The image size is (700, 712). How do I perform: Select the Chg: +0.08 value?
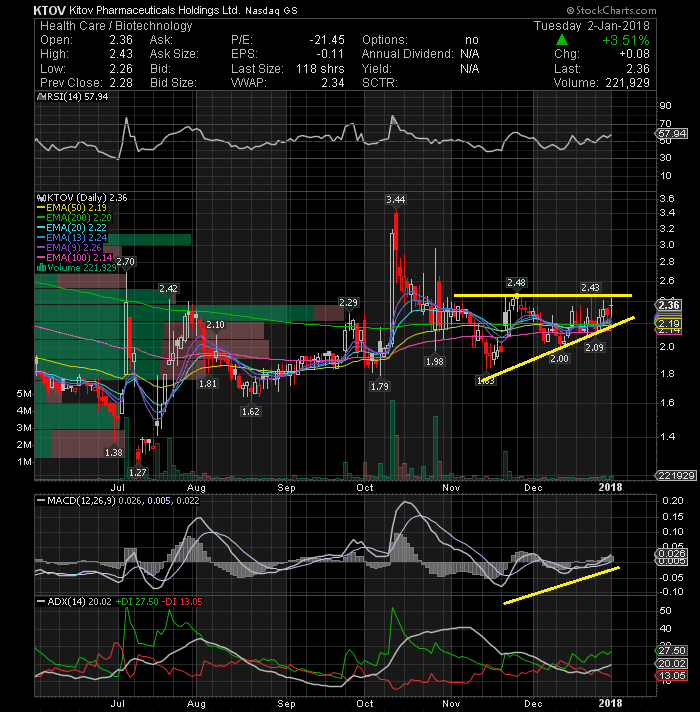point(634,54)
